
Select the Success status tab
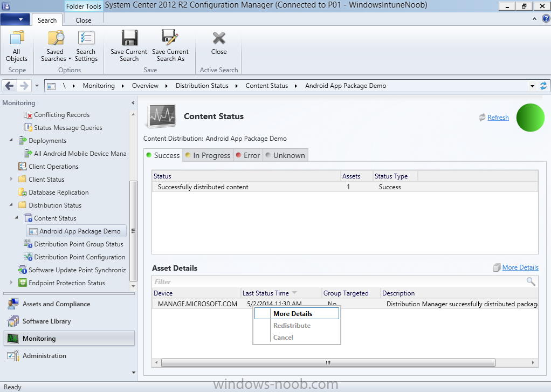click(163, 155)
